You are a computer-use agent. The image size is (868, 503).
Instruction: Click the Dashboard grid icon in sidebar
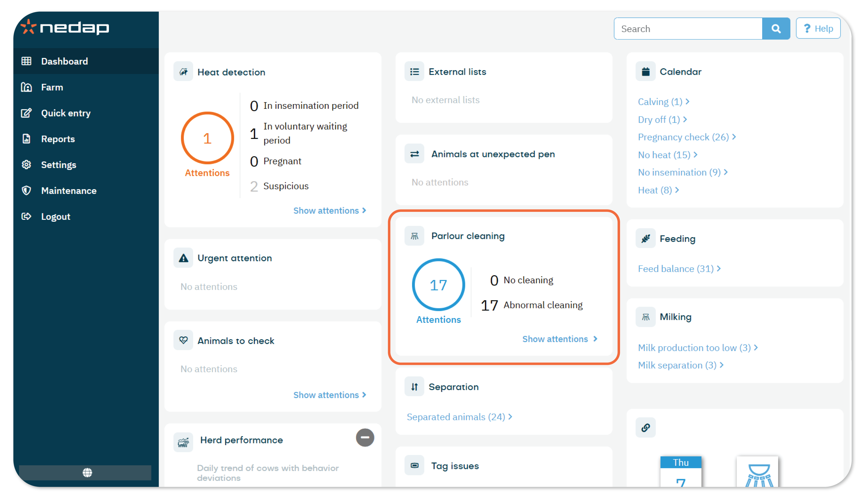pyautogui.click(x=26, y=61)
